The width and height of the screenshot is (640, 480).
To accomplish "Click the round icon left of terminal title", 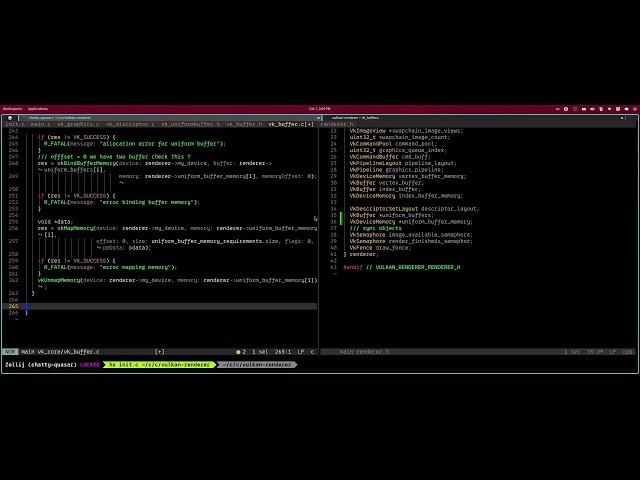I will coord(10,118).
